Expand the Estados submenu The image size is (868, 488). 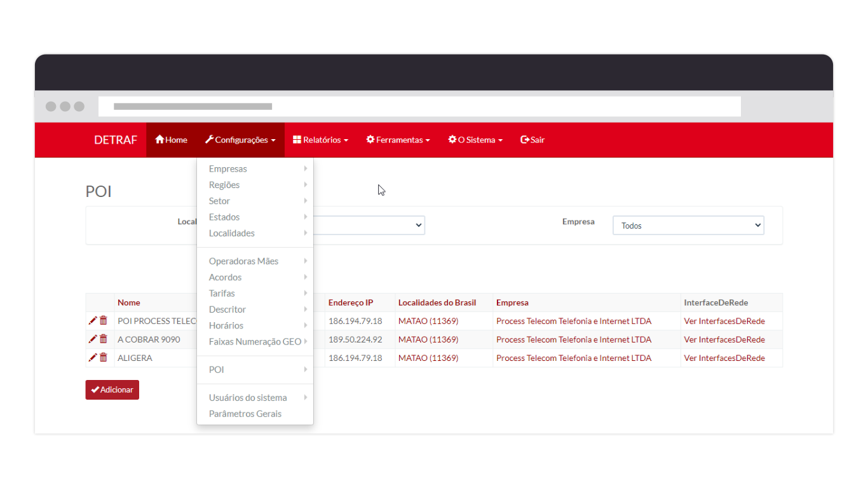coord(255,217)
